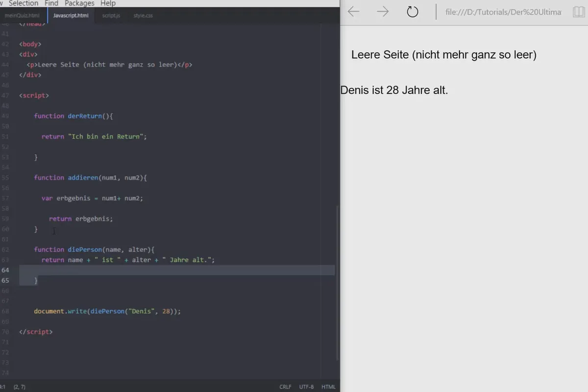
Task: Click the closing </script> tag
Action: click(x=36, y=332)
